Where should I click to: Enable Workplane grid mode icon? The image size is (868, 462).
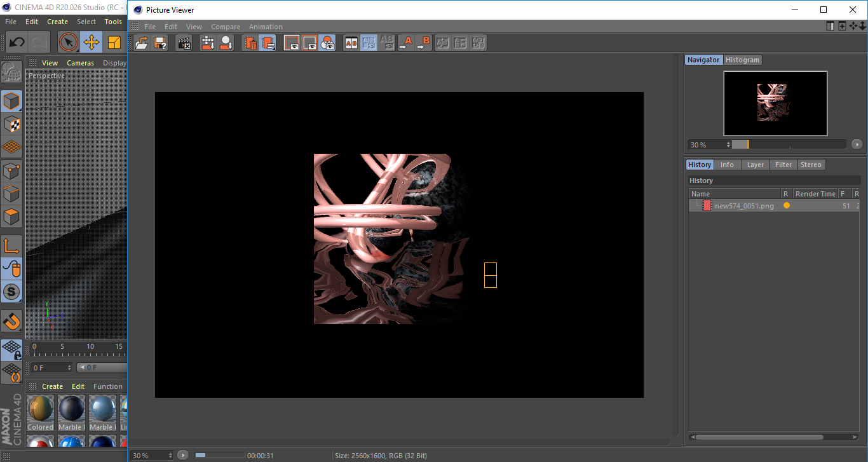point(11,147)
